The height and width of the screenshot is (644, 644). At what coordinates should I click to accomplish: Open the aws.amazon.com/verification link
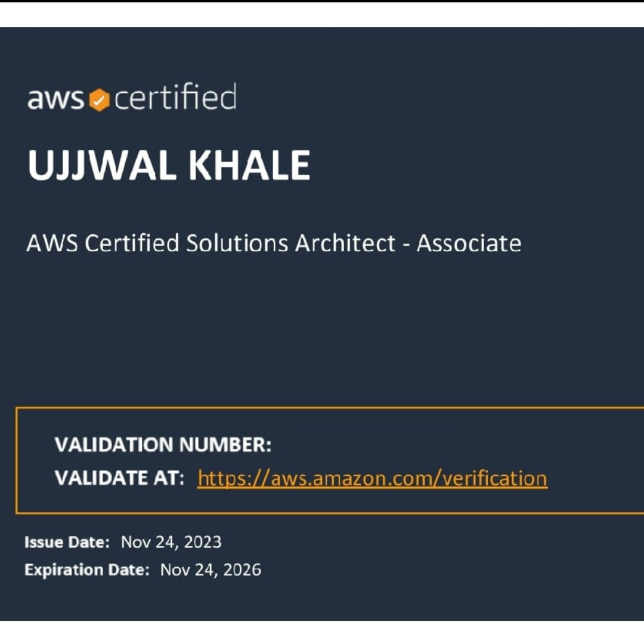coord(372,478)
